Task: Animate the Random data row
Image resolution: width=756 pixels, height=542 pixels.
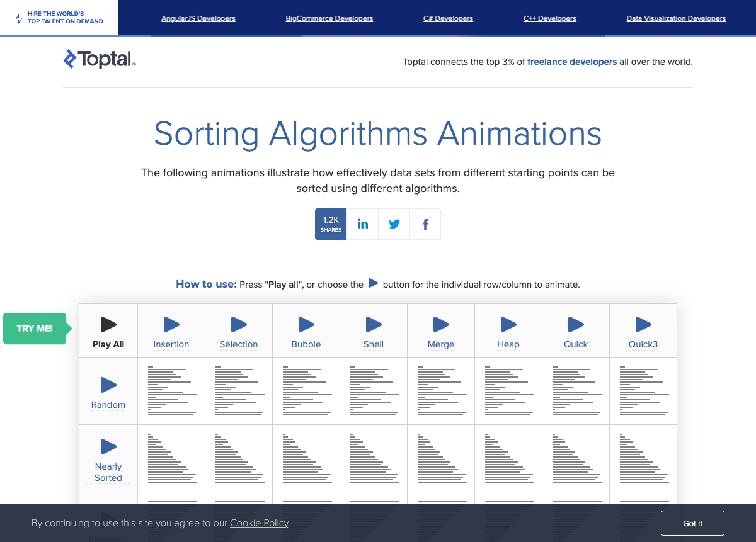Action: 108,386
